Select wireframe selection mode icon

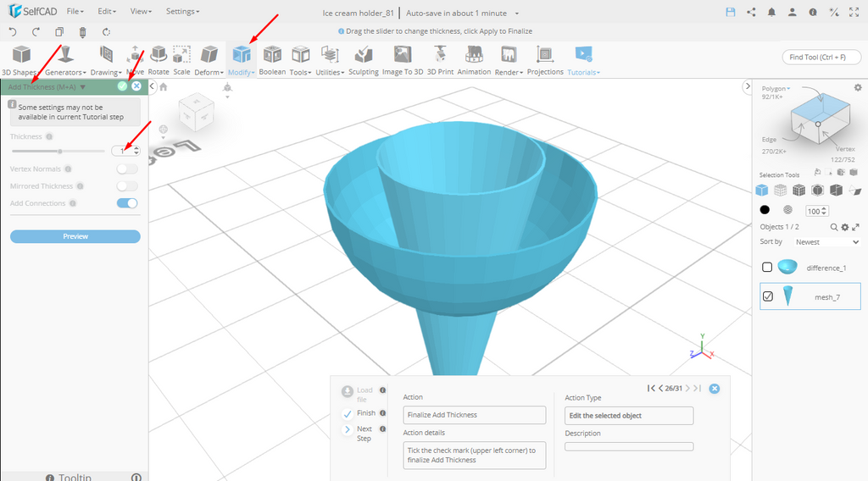click(780, 191)
